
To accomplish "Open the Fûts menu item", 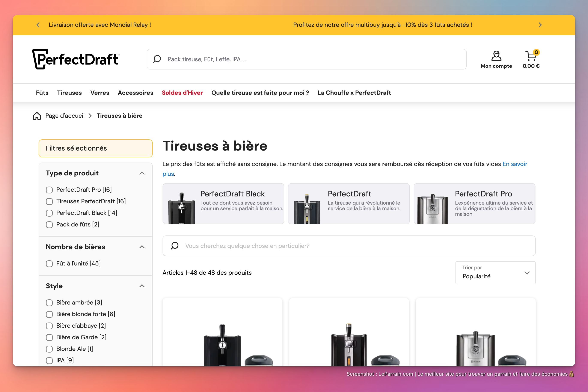I will (x=42, y=93).
